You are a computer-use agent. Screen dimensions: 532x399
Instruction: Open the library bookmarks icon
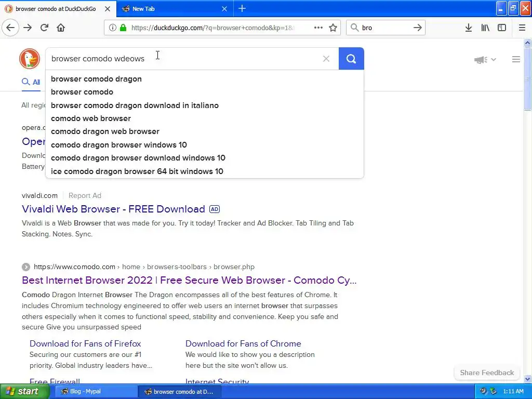click(x=485, y=28)
